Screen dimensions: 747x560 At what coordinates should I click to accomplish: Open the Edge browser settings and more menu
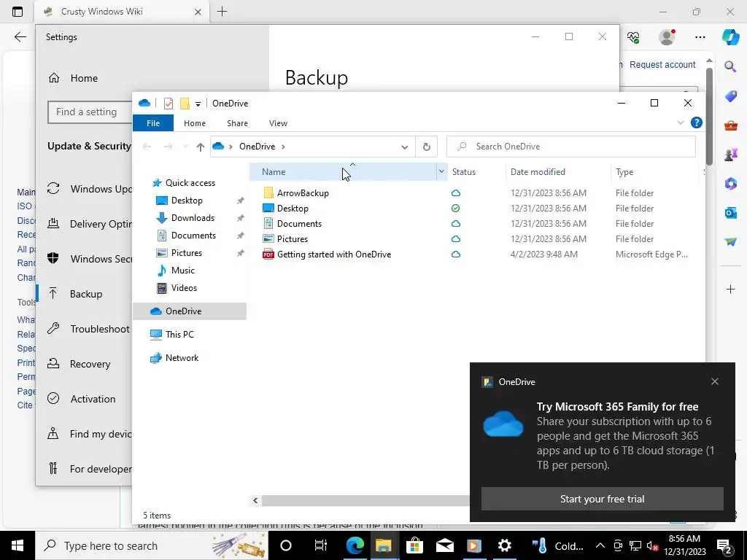tap(700, 37)
